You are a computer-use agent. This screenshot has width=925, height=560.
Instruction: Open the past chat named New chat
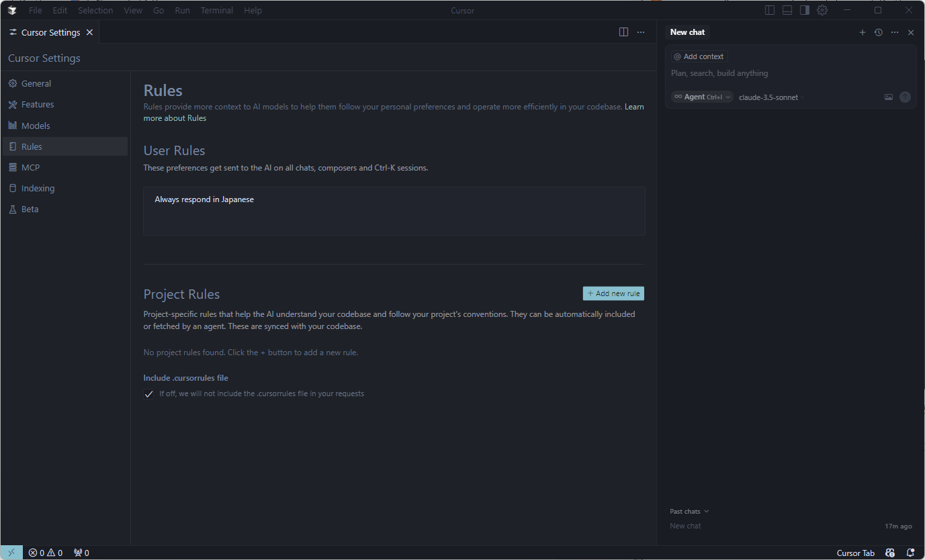tap(791, 526)
